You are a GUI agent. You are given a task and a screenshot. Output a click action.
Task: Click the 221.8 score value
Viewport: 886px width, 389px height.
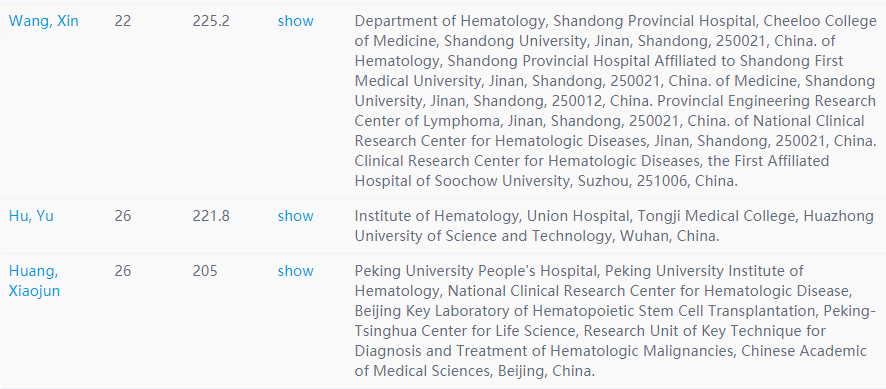tap(211, 216)
